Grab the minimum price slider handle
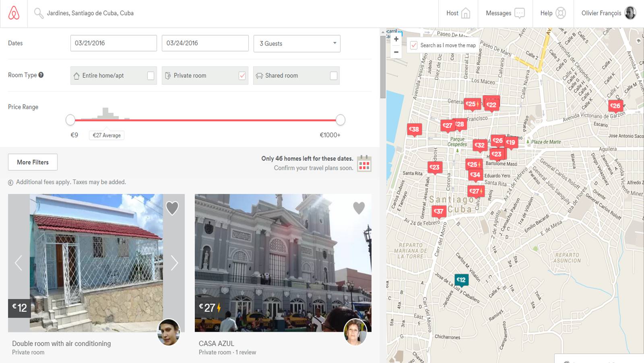Image resolution: width=644 pixels, height=363 pixels. coord(70,120)
